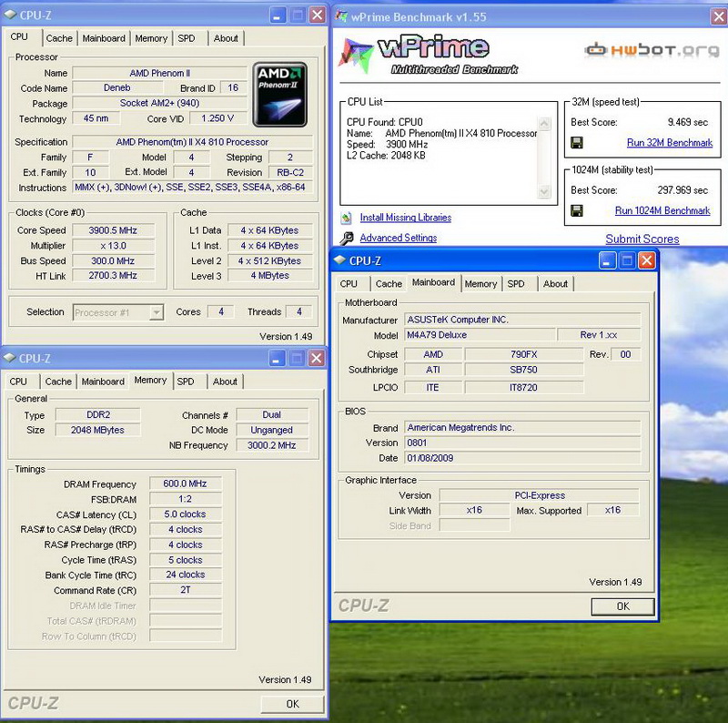Open Memory tab in top-left CPU-Z window

[151, 38]
